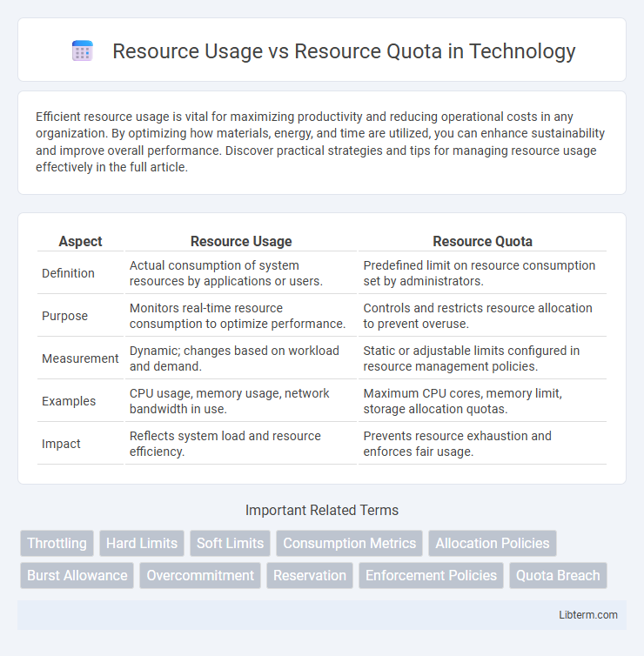Click the Burst Allowance tag
Viewport: 644px width, 656px height.
pyautogui.click(x=77, y=575)
